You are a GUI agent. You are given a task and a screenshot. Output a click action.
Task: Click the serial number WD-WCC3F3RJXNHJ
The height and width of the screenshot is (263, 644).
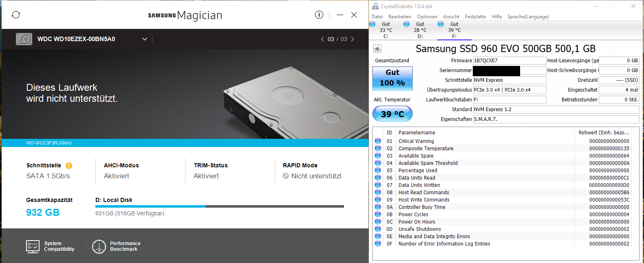(x=49, y=143)
